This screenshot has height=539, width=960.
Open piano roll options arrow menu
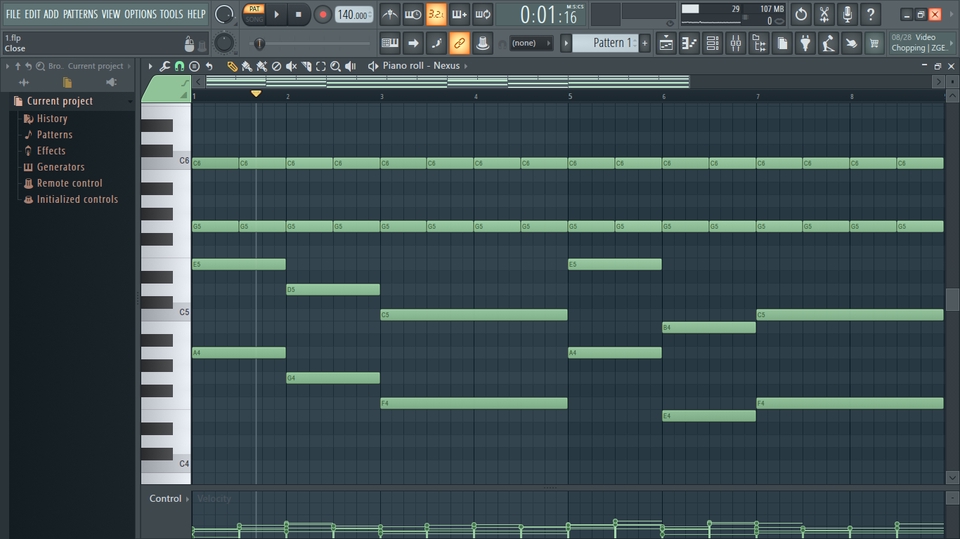(150, 66)
